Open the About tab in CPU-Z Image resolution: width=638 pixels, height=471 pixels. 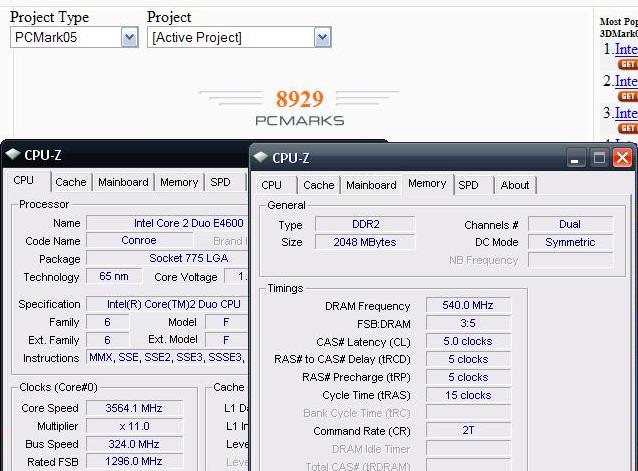(x=515, y=185)
